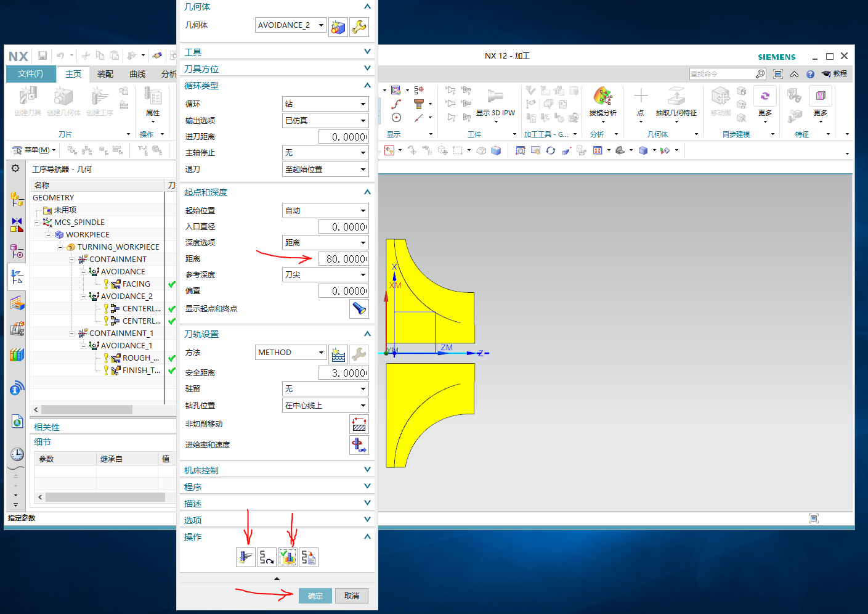Expand the 刀具方位 section

[277, 69]
